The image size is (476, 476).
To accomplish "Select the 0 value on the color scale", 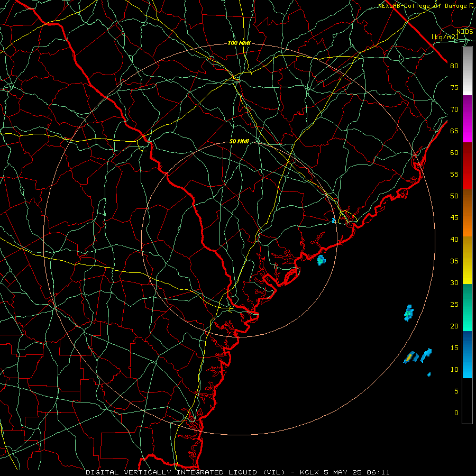I will (x=456, y=413).
